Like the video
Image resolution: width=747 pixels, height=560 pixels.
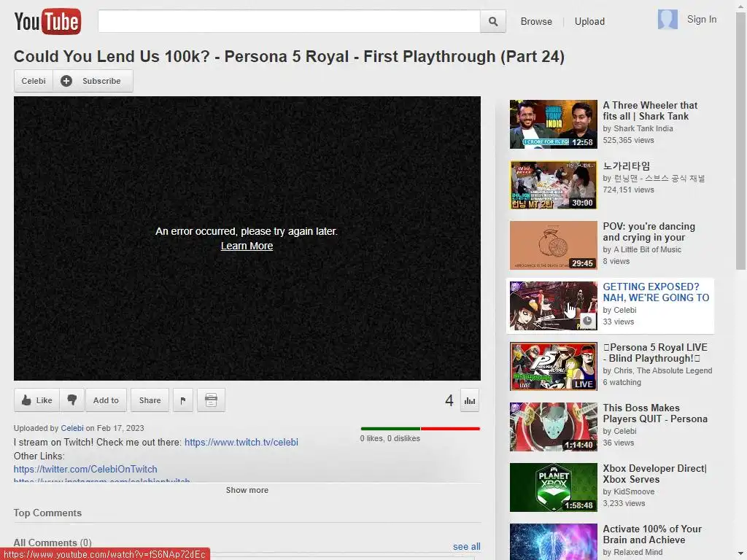point(37,400)
